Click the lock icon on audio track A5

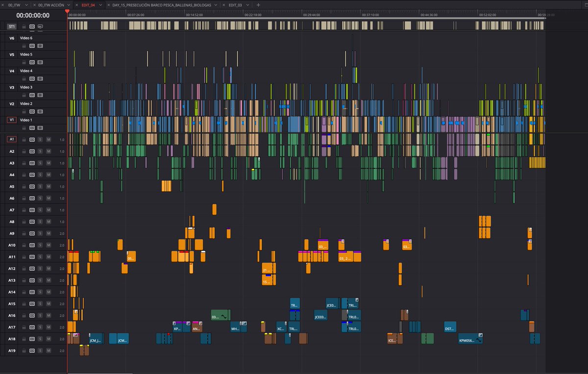tap(24, 186)
